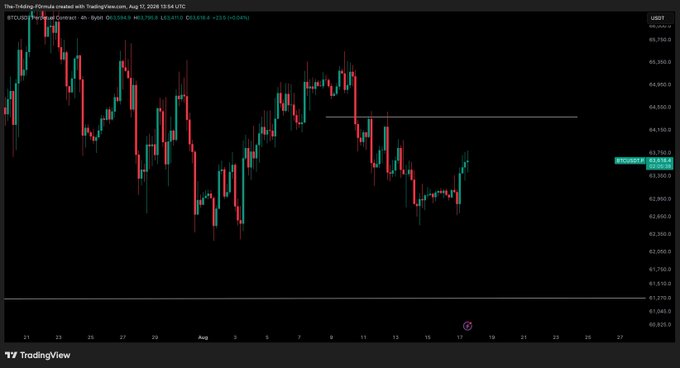Viewport: 680px width, 368px height.
Task: Click the purple lightning event icon
Action: pyautogui.click(x=468, y=326)
